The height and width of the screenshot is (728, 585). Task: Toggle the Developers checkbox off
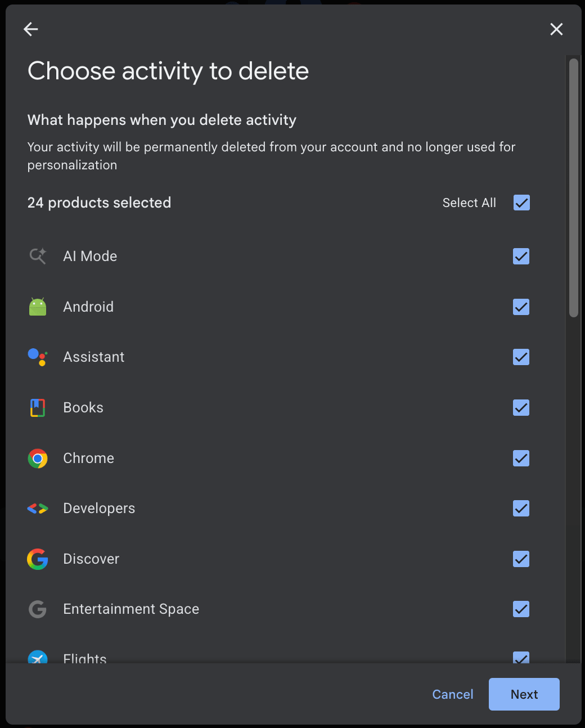(521, 509)
